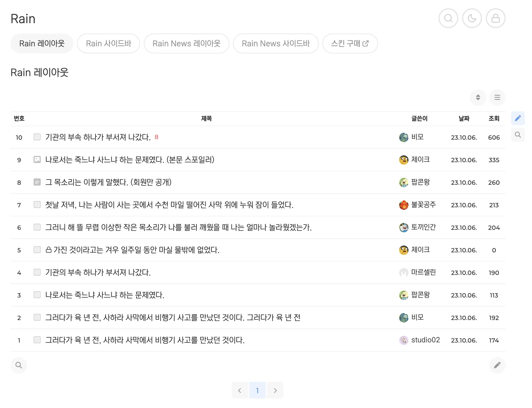Image resolution: width=532 pixels, height=408 pixels.
Task: Click 불꽃공주 author avatar
Action: 404,205
